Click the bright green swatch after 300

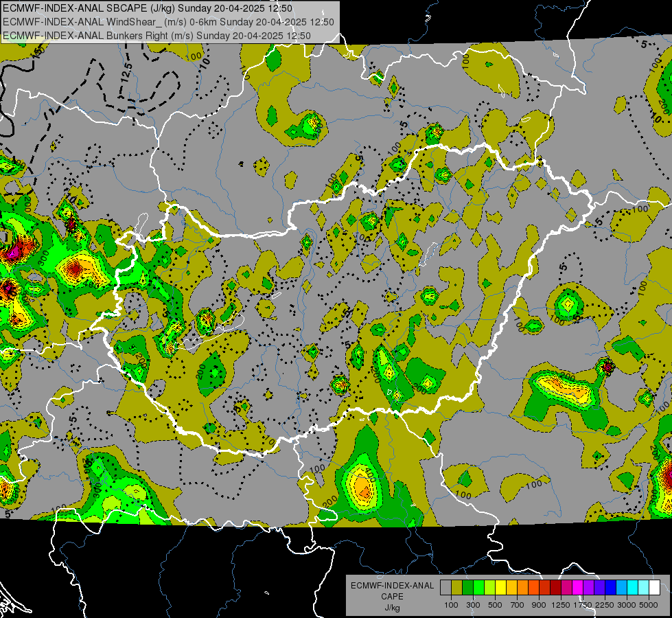(478, 587)
